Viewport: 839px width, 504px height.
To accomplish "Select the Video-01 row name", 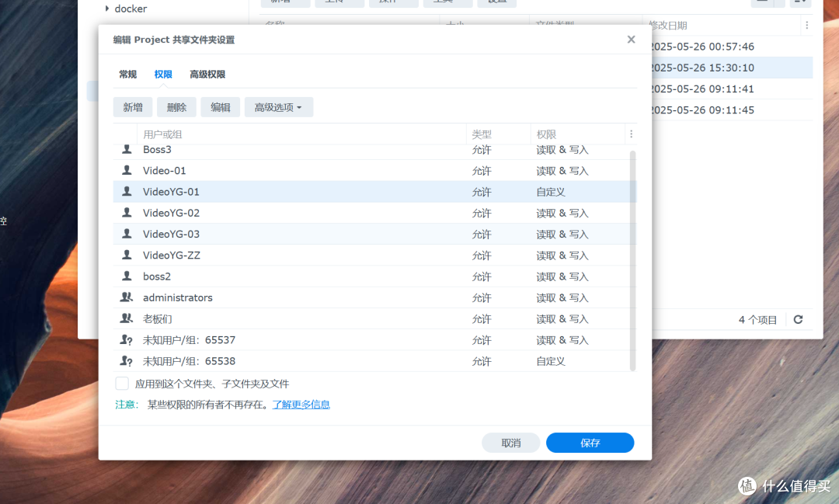I will coord(164,171).
